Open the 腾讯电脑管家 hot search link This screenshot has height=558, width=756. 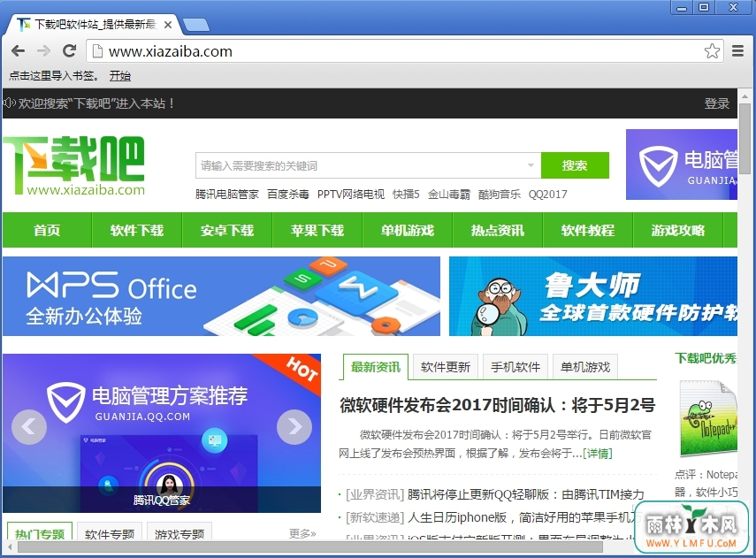click(227, 195)
